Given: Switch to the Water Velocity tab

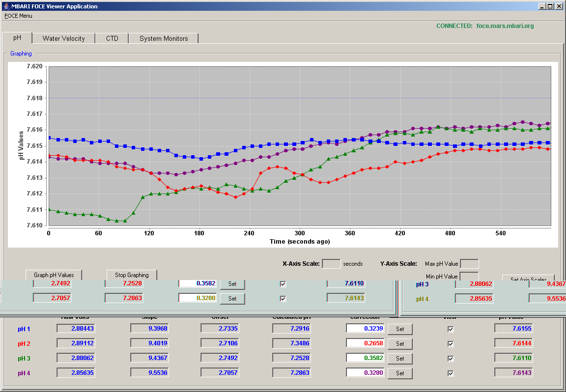Looking at the screenshot, I should pyautogui.click(x=63, y=38).
